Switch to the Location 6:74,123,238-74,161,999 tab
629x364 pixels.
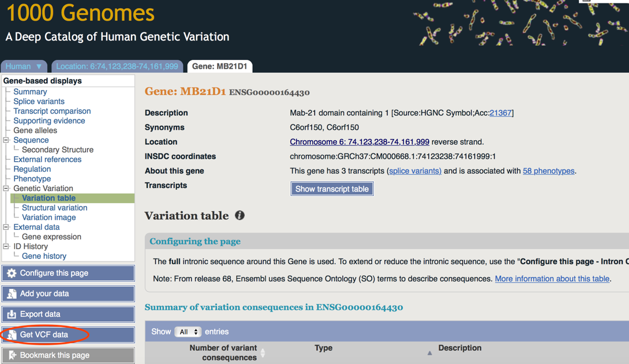(117, 66)
